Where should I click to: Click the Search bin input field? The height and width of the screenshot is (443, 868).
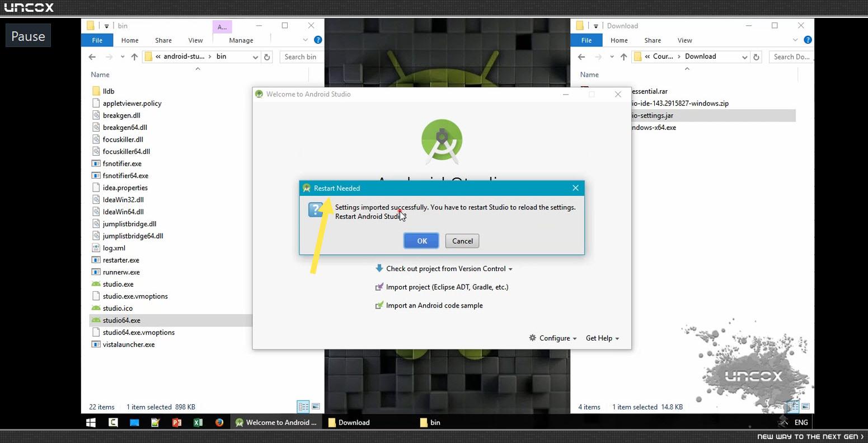(301, 57)
